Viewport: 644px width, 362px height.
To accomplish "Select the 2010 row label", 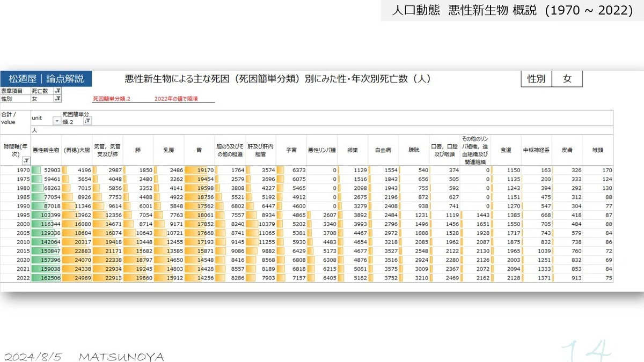I will point(16,242).
